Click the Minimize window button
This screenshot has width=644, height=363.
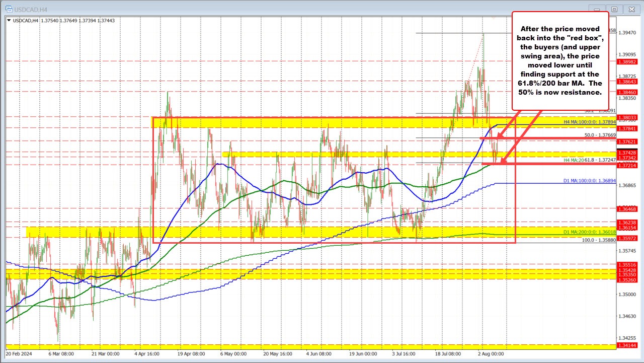coord(597,9)
